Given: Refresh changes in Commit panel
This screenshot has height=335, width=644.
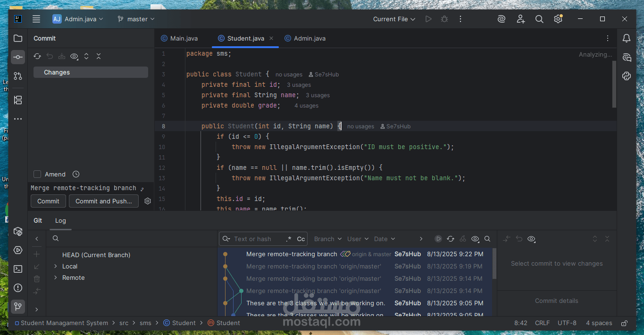Looking at the screenshot, I should pos(37,56).
